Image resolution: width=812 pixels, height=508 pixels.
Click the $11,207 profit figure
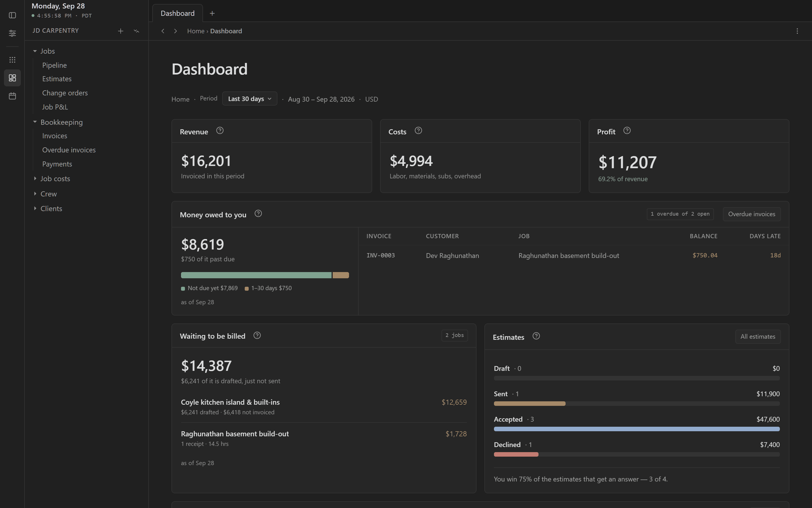click(627, 162)
